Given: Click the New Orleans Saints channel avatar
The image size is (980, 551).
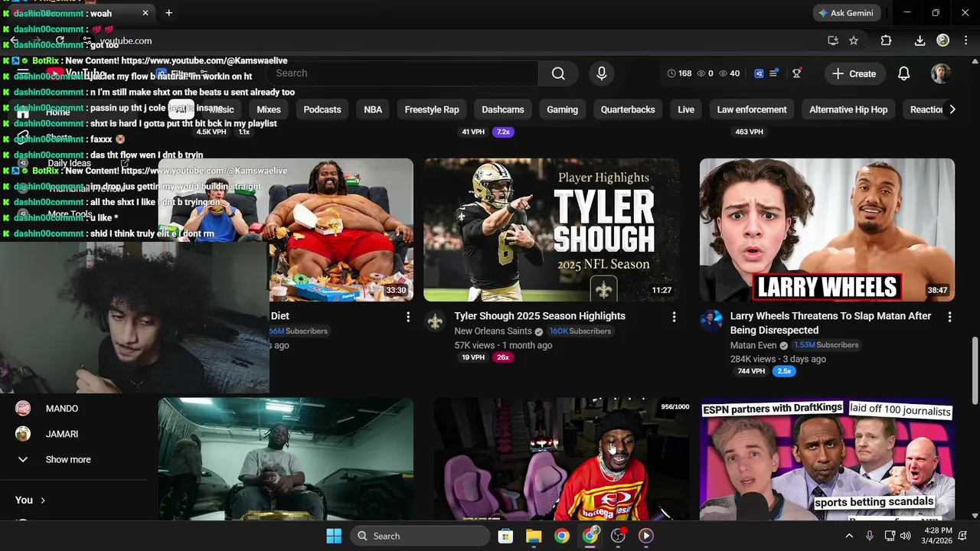Looking at the screenshot, I should tap(435, 321).
